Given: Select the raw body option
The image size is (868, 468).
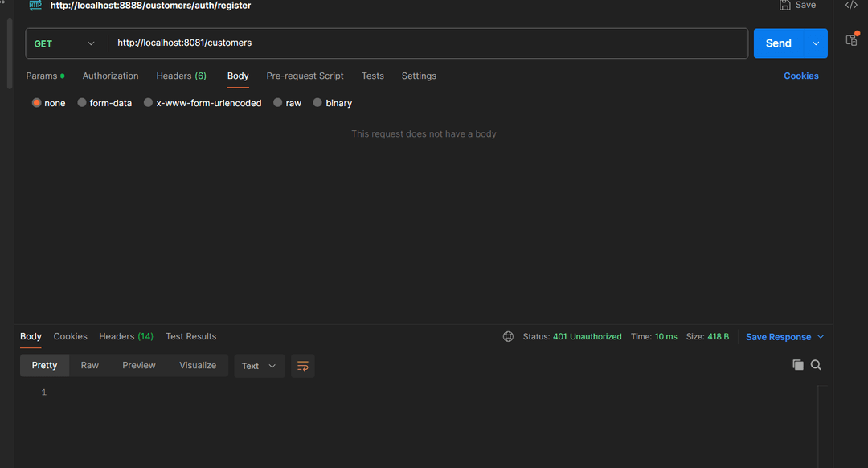Looking at the screenshot, I should coord(278,103).
